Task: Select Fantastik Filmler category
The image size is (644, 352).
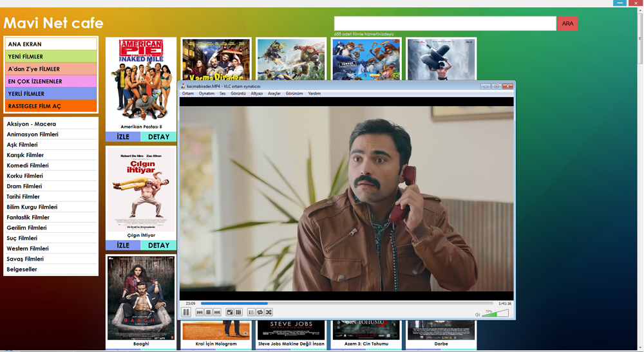Action: pos(51,217)
